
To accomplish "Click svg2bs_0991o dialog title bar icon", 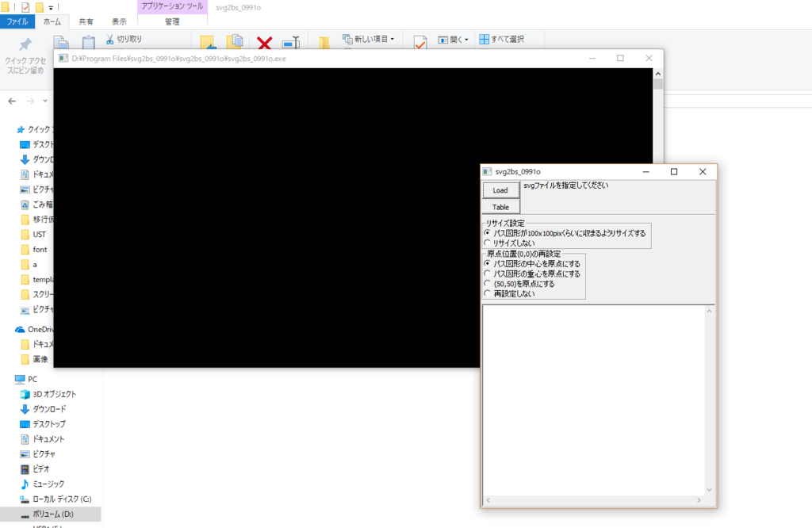I will (488, 171).
